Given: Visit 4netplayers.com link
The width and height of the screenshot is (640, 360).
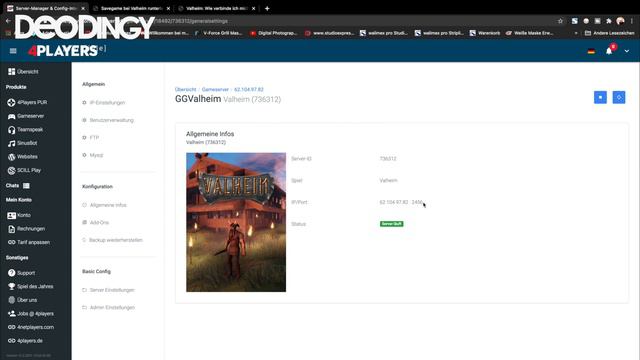Looking at the screenshot, I should click(31, 327).
